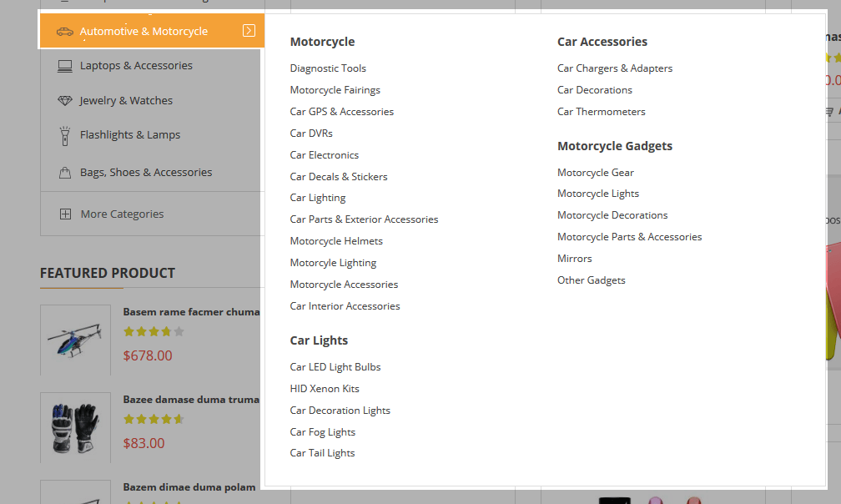This screenshot has width=841, height=504.
Task: Open Flashlights & Lamps category
Action: (x=130, y=134)
